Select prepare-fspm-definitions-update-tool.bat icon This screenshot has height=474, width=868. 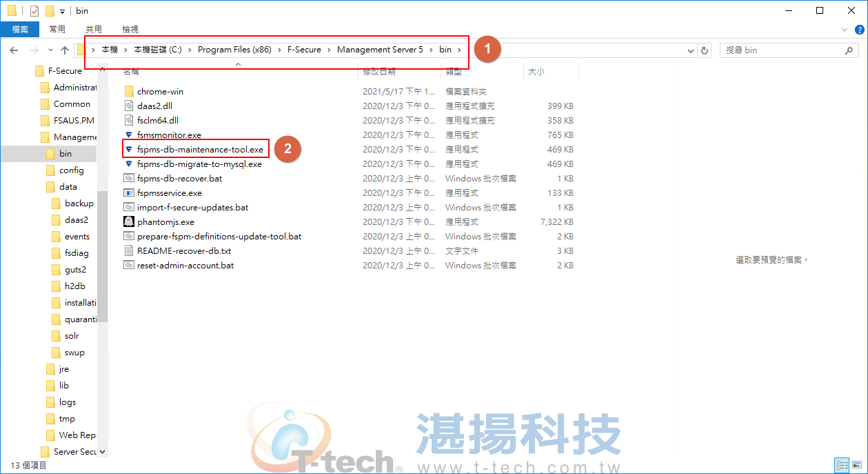point(129,236)
